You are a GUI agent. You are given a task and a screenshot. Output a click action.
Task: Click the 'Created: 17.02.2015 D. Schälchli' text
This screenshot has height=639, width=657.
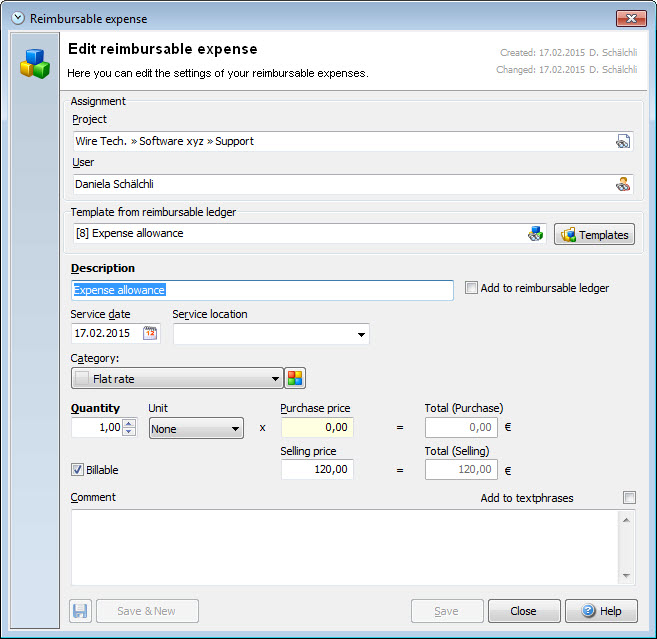tap(568, 53)
